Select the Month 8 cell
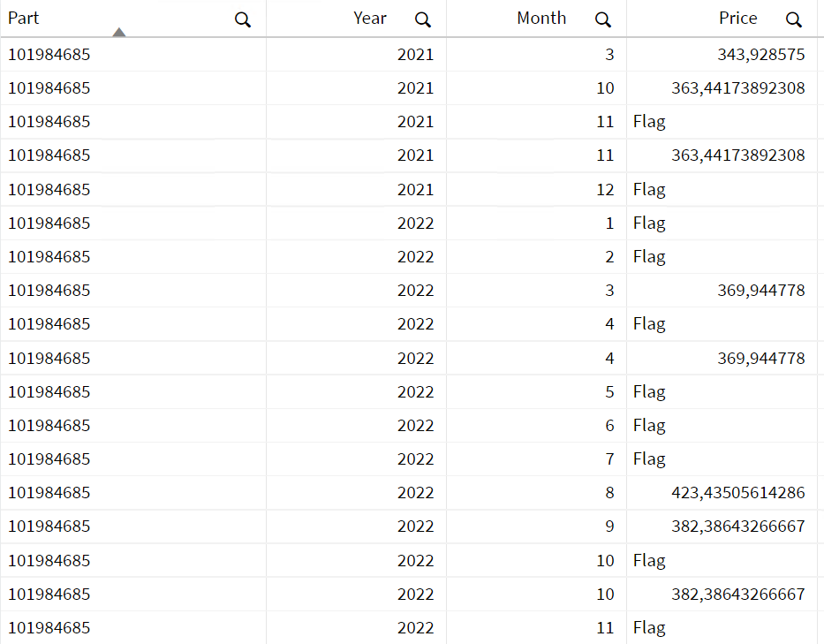This screenshot has width=824, height=644. point(609,493)
